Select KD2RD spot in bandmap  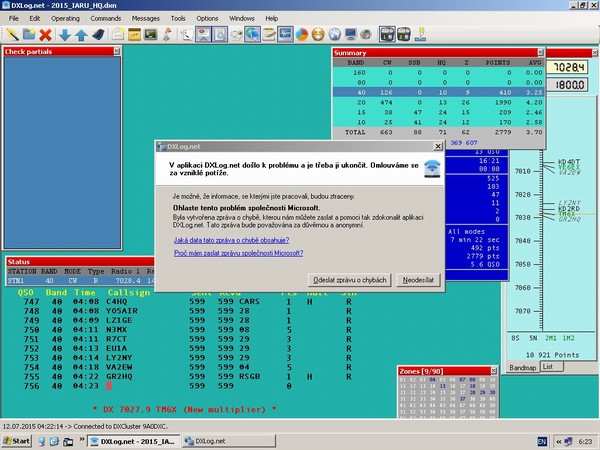click(569, 209)
